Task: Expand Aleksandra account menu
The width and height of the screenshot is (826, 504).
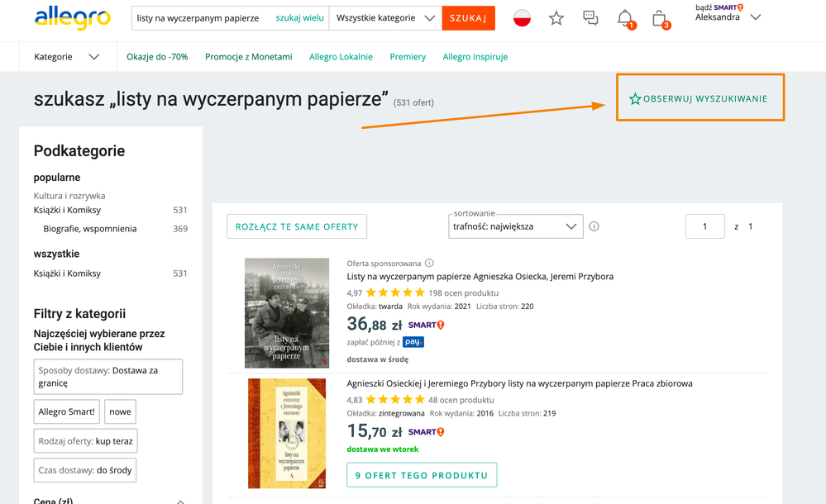Action: click(x=756, y=17)
